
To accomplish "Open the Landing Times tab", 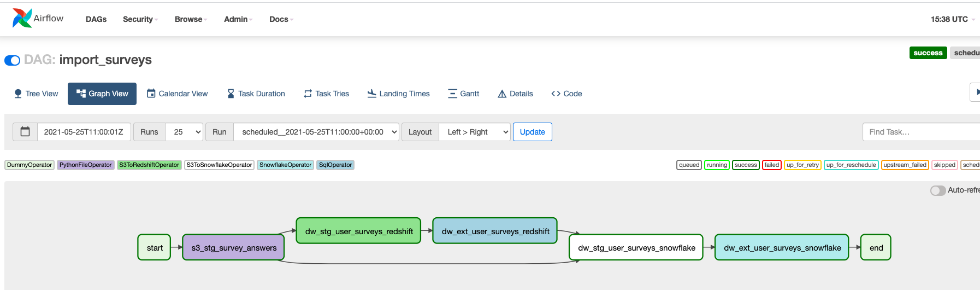I will point(399,94).
